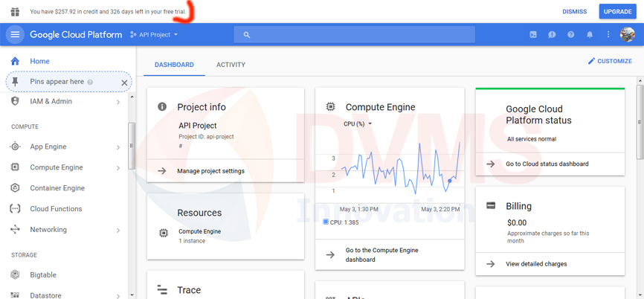Click the $0.00 billing amount

[x=517, y=222]
